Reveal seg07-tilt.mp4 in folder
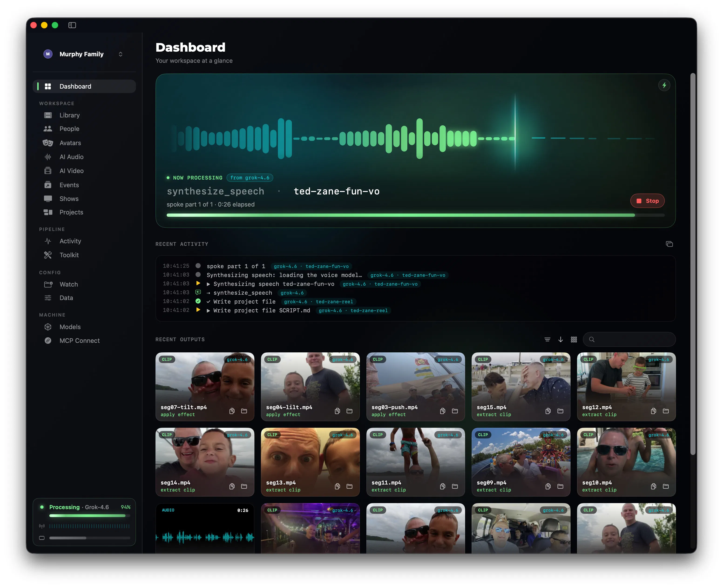Viewport: 723px width, 588px height. (x=244, y=411)
